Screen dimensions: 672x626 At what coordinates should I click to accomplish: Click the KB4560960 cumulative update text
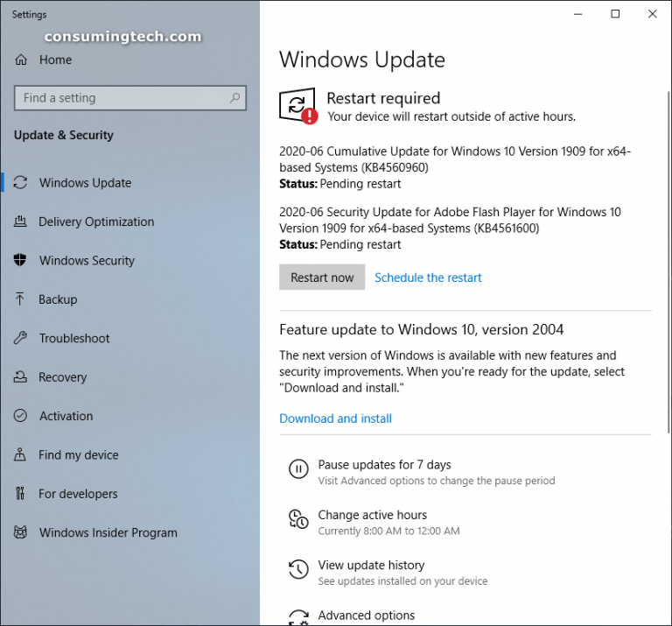pos(455,159)
